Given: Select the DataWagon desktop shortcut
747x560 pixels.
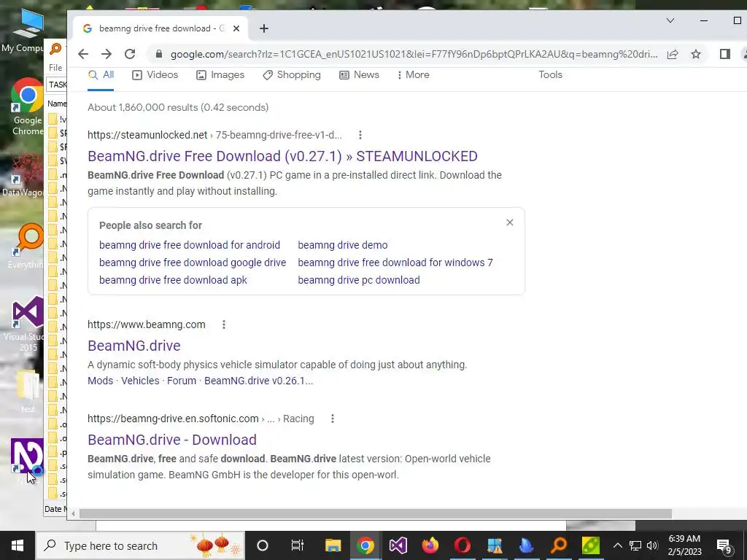Looking at the screenshot, I should coord(23,175).
